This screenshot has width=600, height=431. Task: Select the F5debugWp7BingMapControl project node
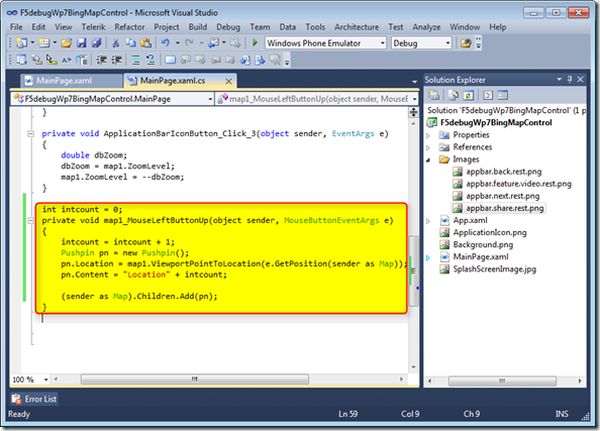(x=496, y=122)
